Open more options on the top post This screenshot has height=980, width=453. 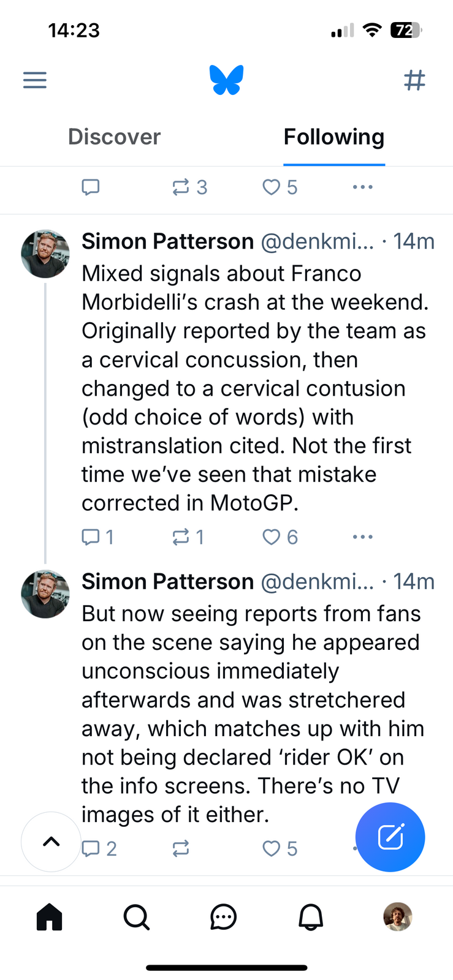(x=362, y=187)
